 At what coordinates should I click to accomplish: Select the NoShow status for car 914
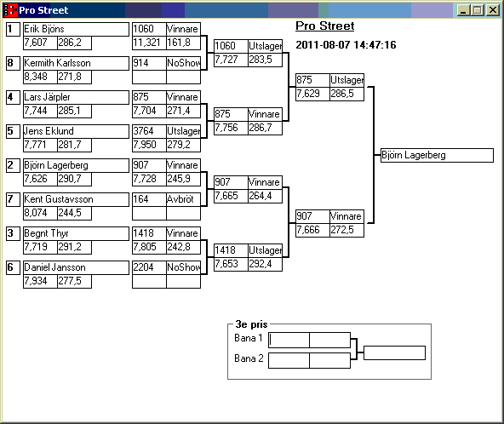click(x=184, y=63)
